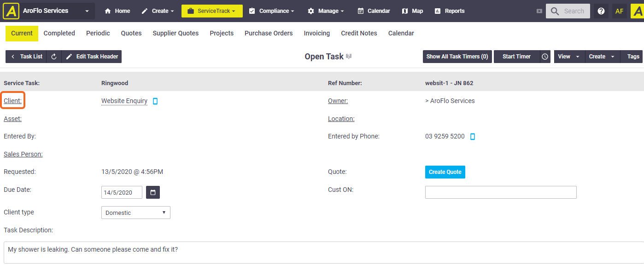Click the Due Date field showing 14/5/2020
644x265 pixels.
[122, 192]
